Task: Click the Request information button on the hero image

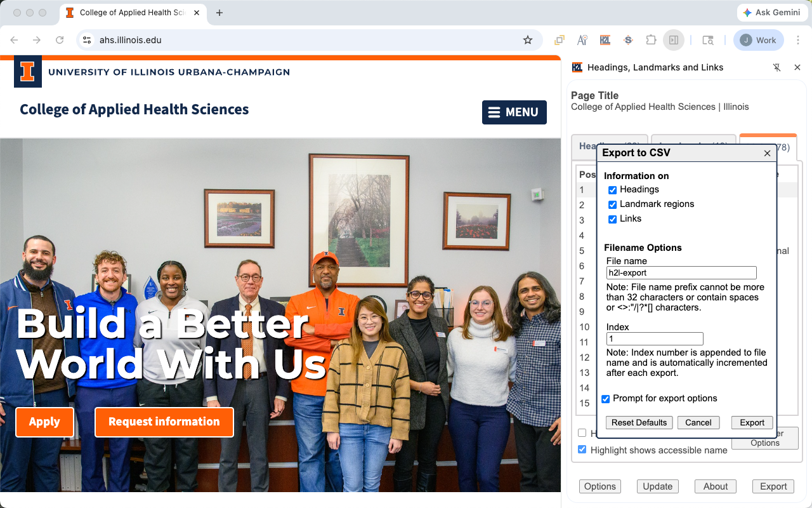Action: coord(164,422)
